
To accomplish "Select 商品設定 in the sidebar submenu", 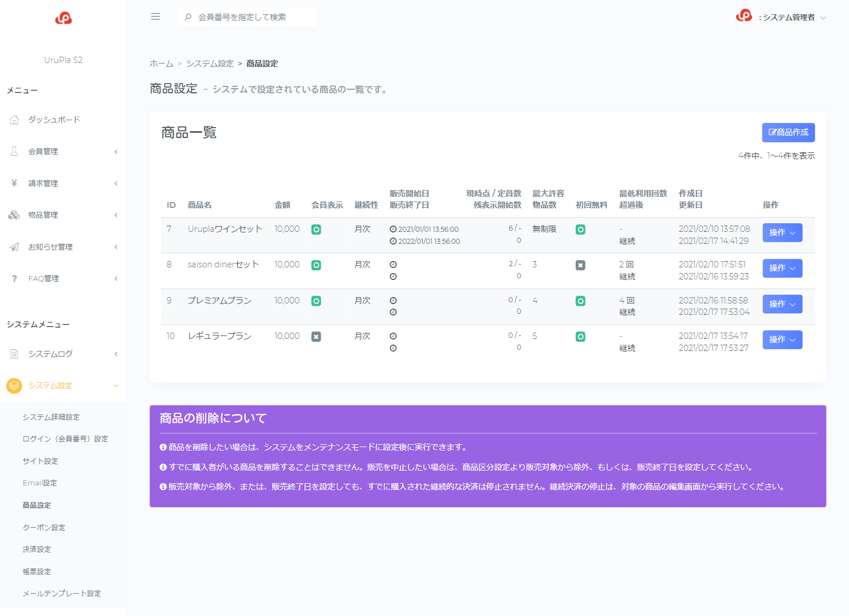I will 37,505.
